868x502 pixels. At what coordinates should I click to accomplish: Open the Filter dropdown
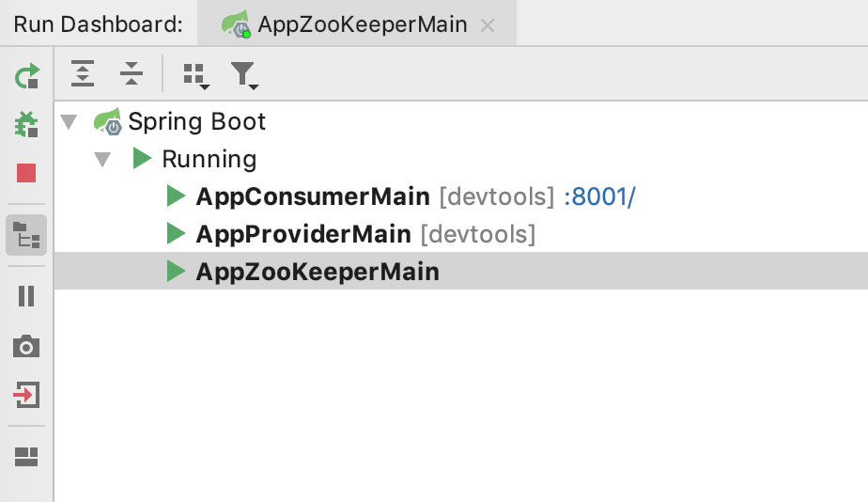coord(244,76)
